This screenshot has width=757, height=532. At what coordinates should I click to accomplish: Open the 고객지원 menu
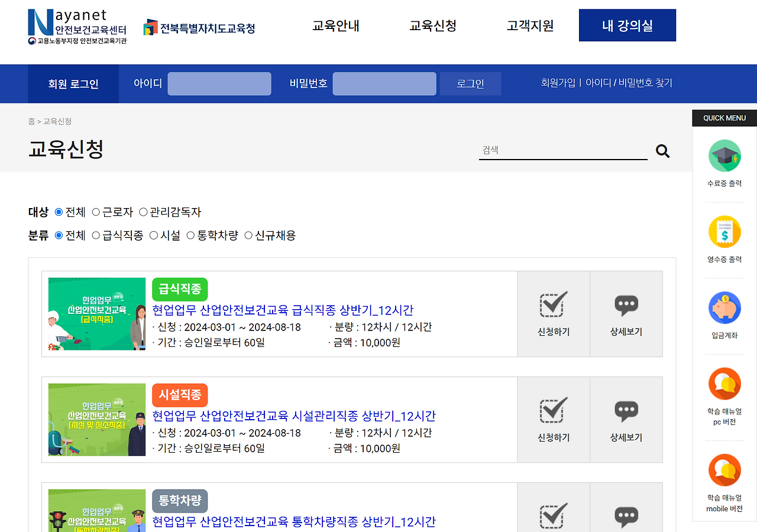click(529, 25)
